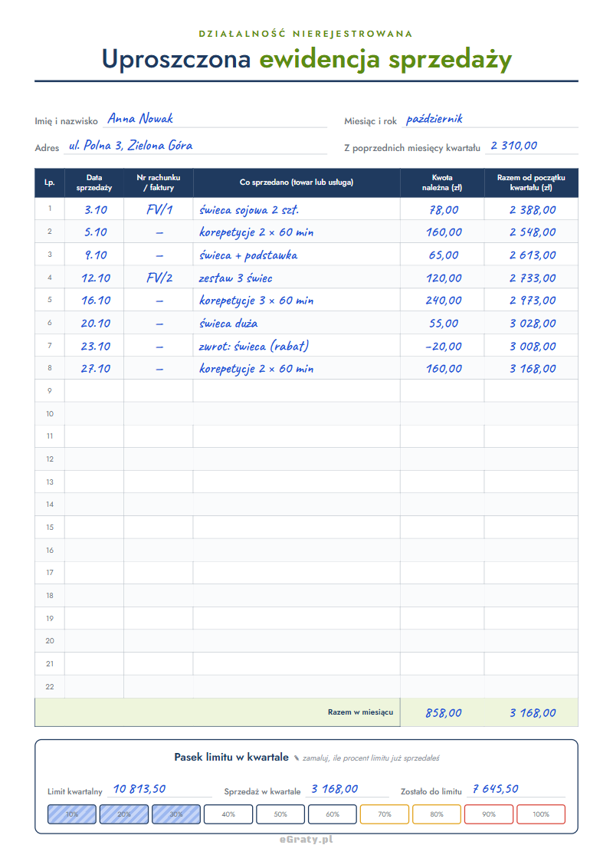Click the "Razem od początku kwartału" header
Viewport: 613px width, 868px height.
pos(531,182)
